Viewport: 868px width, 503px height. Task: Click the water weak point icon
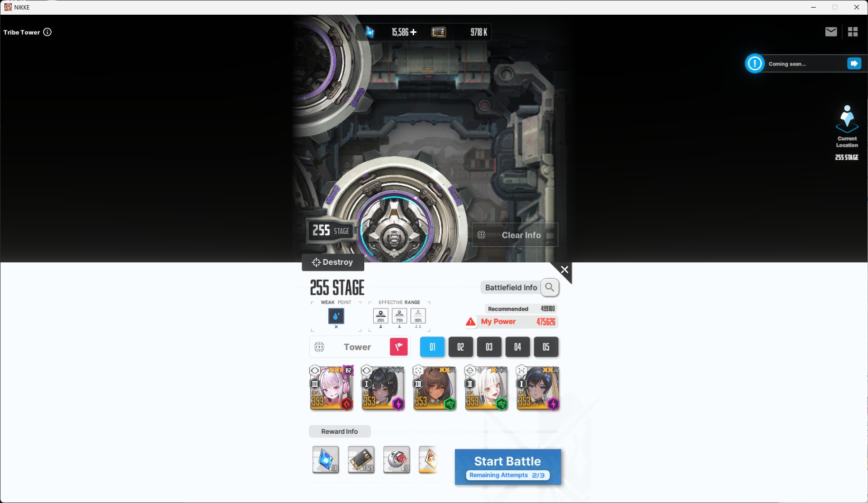pos(336,316)
